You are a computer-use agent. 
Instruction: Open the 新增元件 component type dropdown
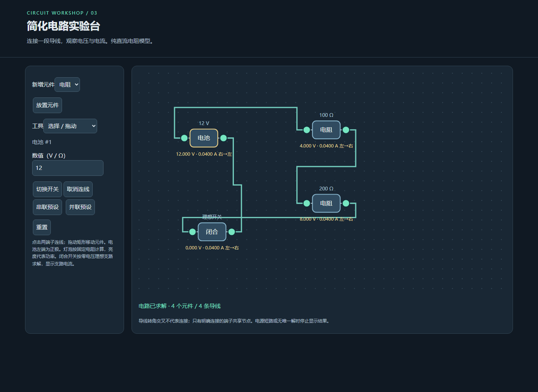67,84
